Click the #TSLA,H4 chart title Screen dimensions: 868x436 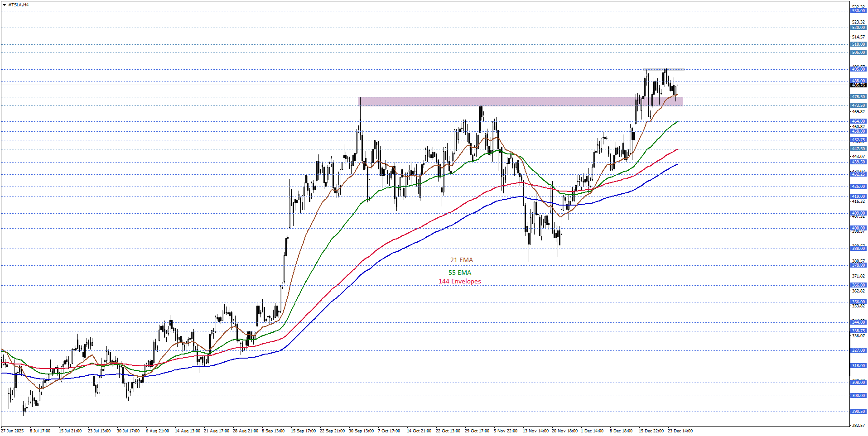tap(19, 5)
